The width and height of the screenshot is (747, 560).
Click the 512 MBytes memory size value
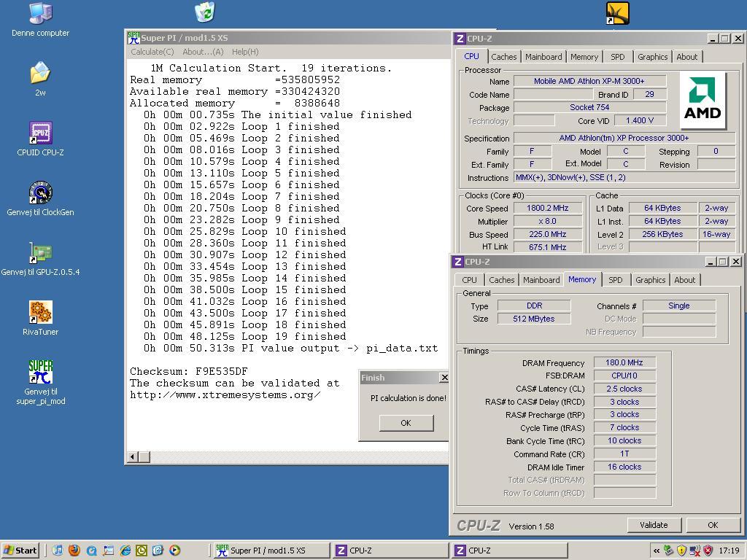533,319
